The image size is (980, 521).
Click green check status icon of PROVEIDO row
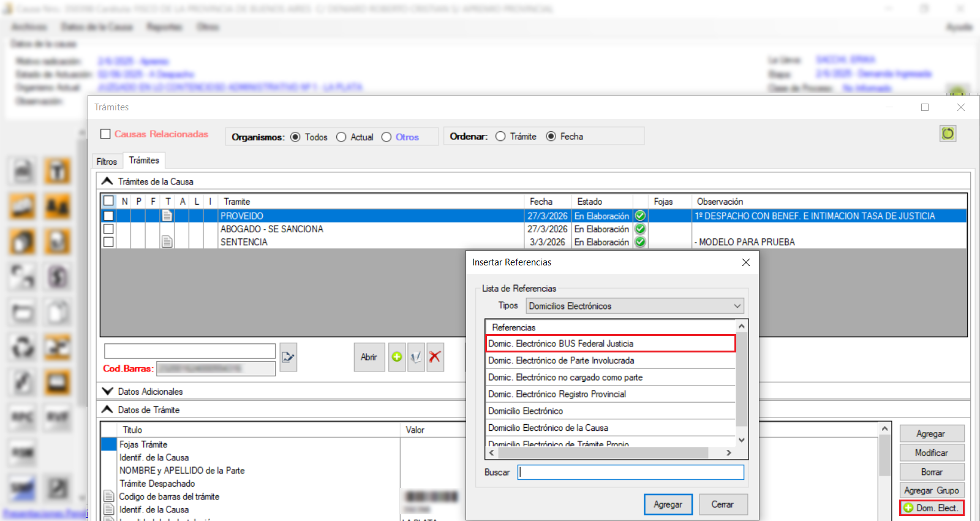[640, 216]
